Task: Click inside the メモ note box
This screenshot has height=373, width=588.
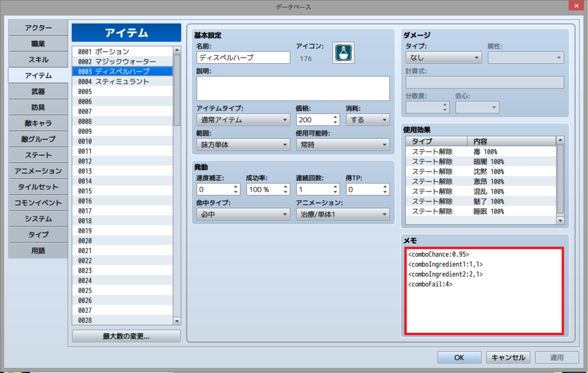Action: 484,290
